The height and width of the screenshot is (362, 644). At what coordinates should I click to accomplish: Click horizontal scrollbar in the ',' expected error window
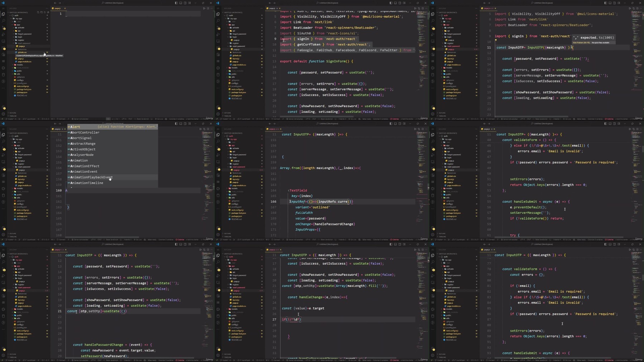click(x=531, y=116)
